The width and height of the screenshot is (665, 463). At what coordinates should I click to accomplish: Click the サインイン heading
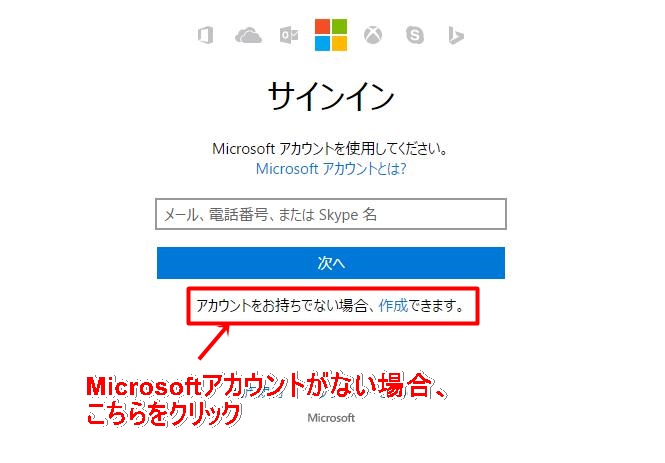point(331,96)
